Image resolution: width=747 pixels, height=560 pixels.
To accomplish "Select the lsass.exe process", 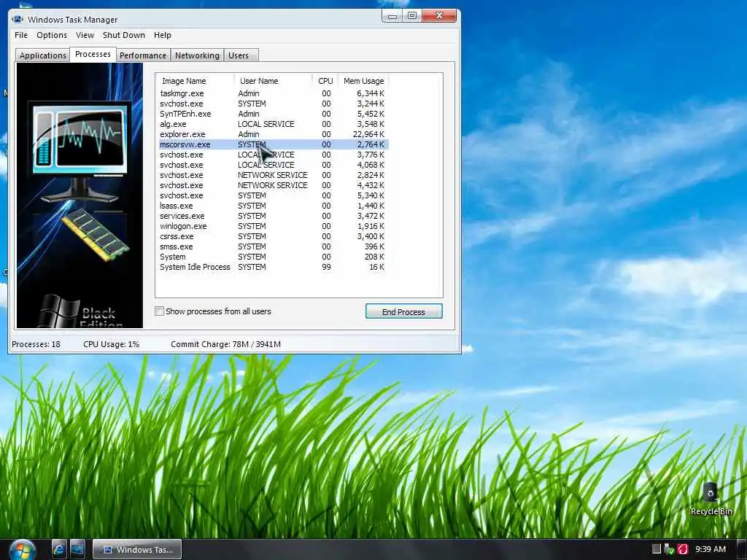I will click(x=274, y=206).
